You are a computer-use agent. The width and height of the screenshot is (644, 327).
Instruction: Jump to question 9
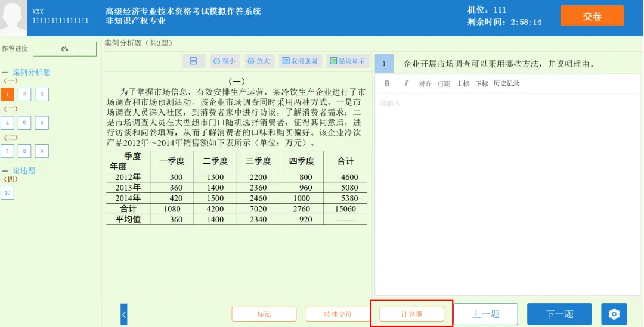pos(42,151)
